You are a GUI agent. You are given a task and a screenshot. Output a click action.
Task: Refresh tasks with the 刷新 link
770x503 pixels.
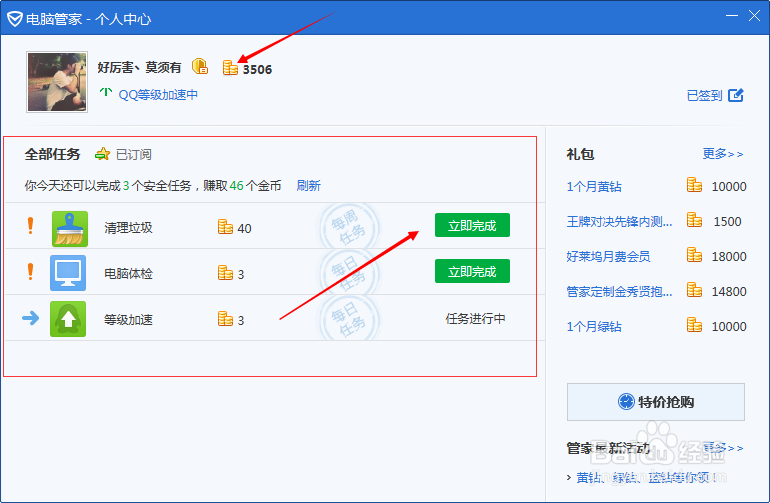point(308,186)
